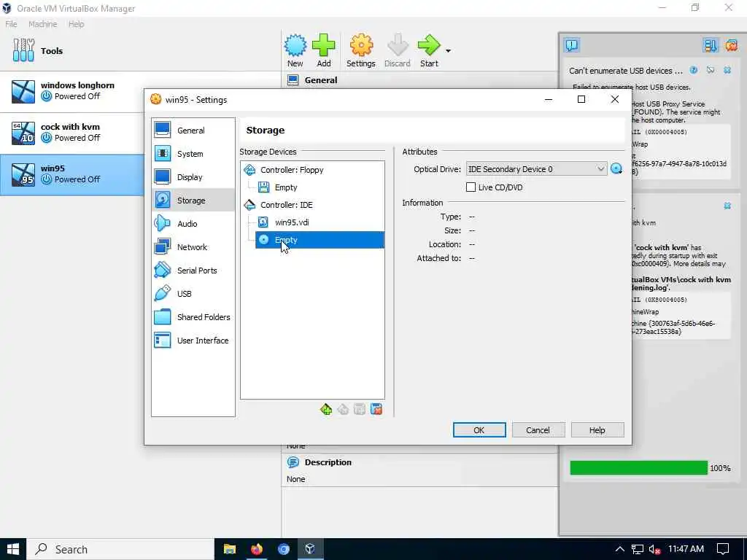
Task: Open the System settings category
Action: coord(193,153)
